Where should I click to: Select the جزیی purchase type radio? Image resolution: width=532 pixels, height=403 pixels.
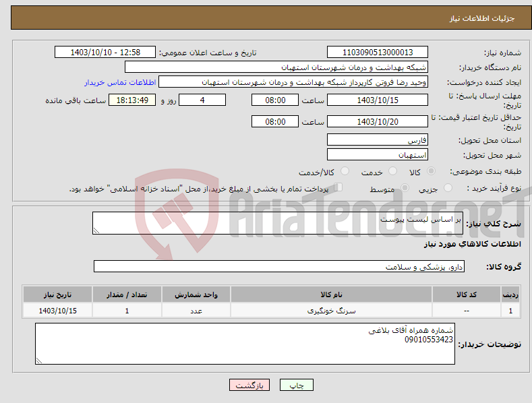(448, 188)
